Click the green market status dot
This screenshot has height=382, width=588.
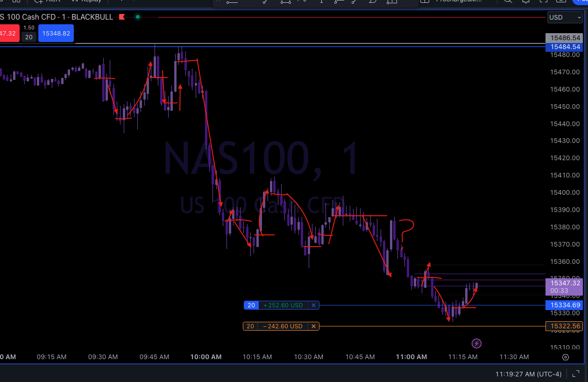[138, 17]
